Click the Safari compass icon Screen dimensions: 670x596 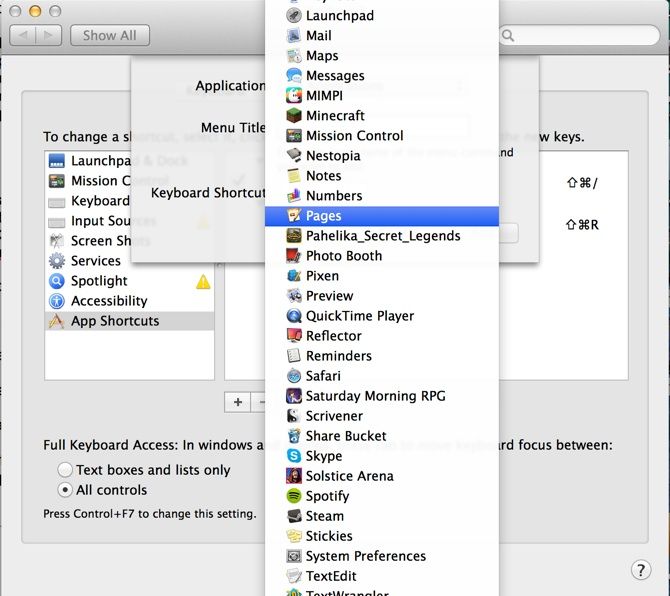tap(294, 376)
